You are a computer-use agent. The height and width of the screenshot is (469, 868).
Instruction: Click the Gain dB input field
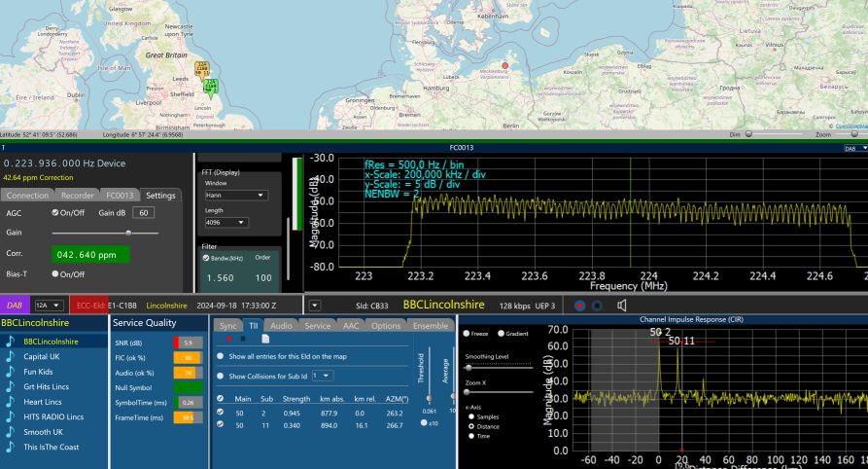tap(144, 212)
